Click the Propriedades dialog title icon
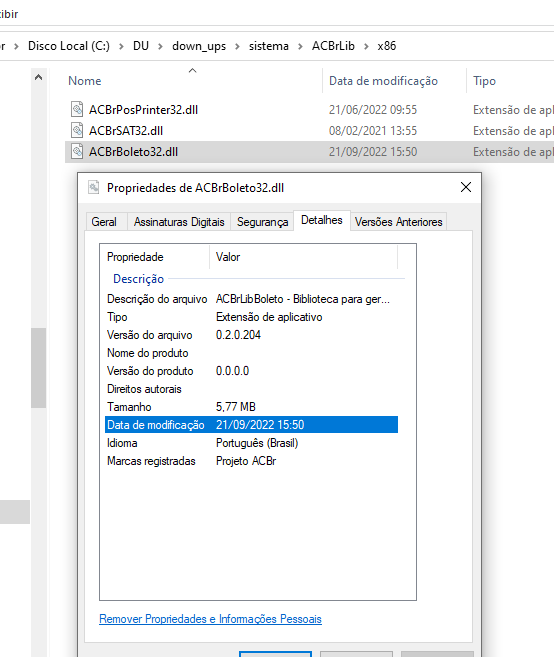 [x=93, y=187]
